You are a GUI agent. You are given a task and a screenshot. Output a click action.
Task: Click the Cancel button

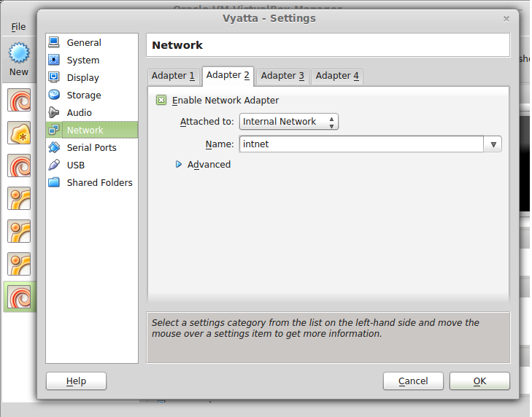[x=413, y=381]
